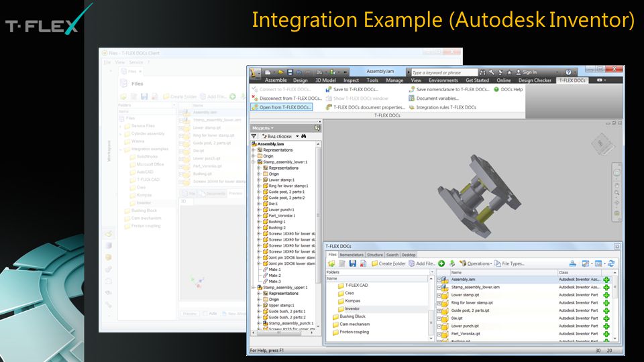Click the Save disk icon in Inventor quick access toolbar
Screen dimensions: 644x362
coord(290,72)
